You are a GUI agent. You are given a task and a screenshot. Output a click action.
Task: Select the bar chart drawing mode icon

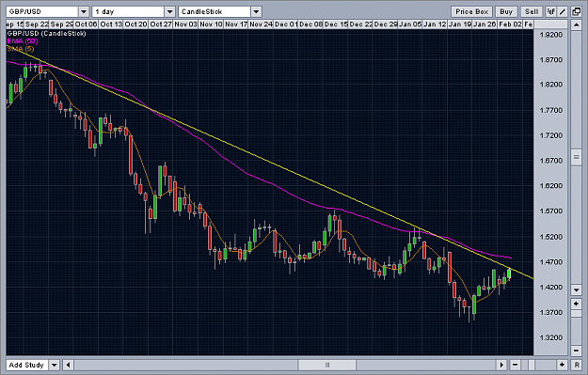(x=550, y=11)
